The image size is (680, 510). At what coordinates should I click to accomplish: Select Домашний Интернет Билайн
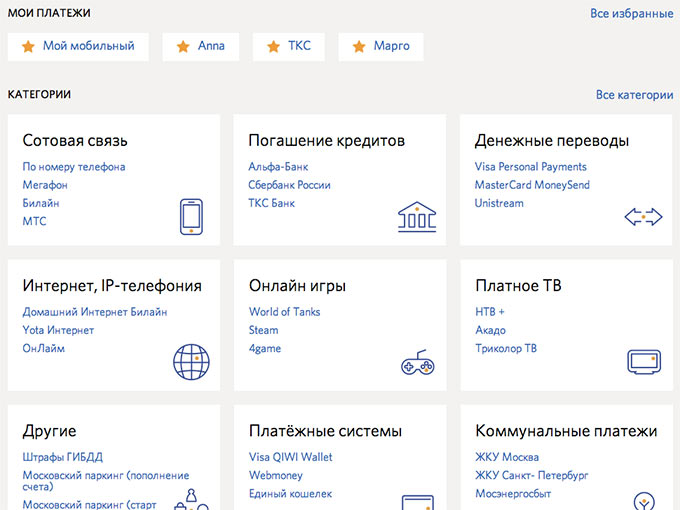[95, 312]
